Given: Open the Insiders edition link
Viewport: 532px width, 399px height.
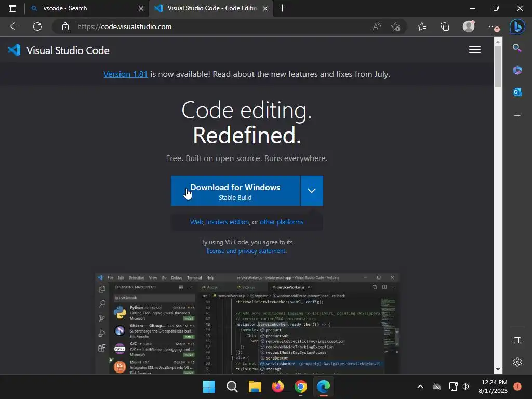Looking at the screenshot, I should (228, 222).
